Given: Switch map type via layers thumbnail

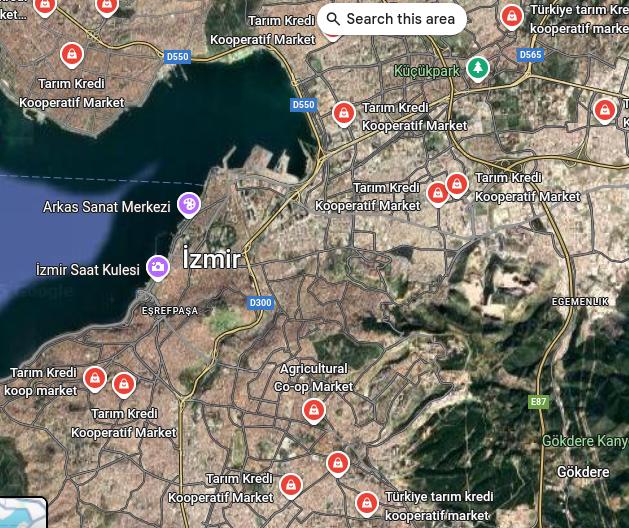Looking at the screenshot, I should point(22,513).
